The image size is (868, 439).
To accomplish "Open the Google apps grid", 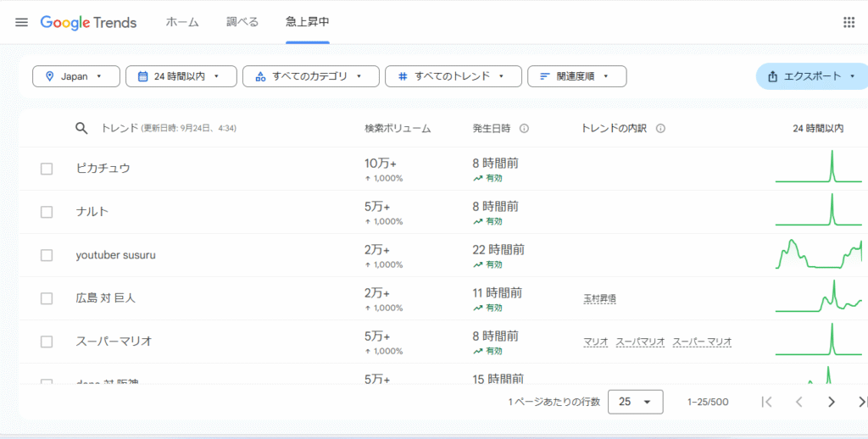I will 849,22.
